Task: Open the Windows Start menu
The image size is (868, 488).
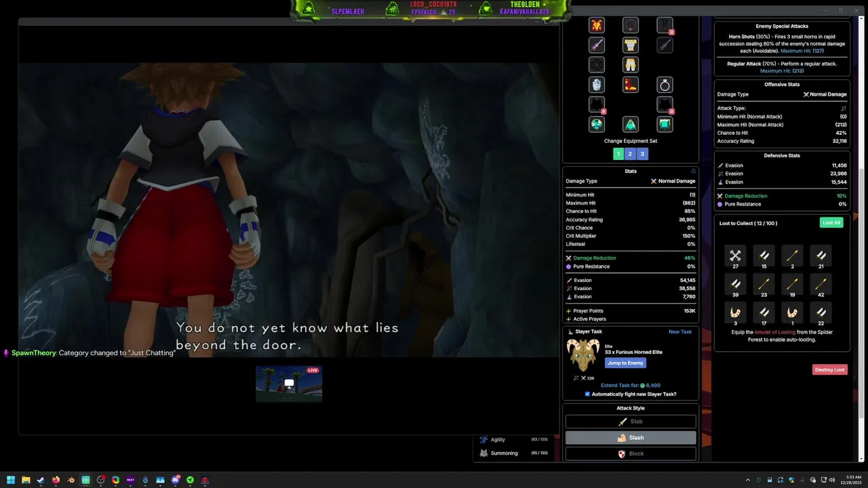Action: pos(11,480)
